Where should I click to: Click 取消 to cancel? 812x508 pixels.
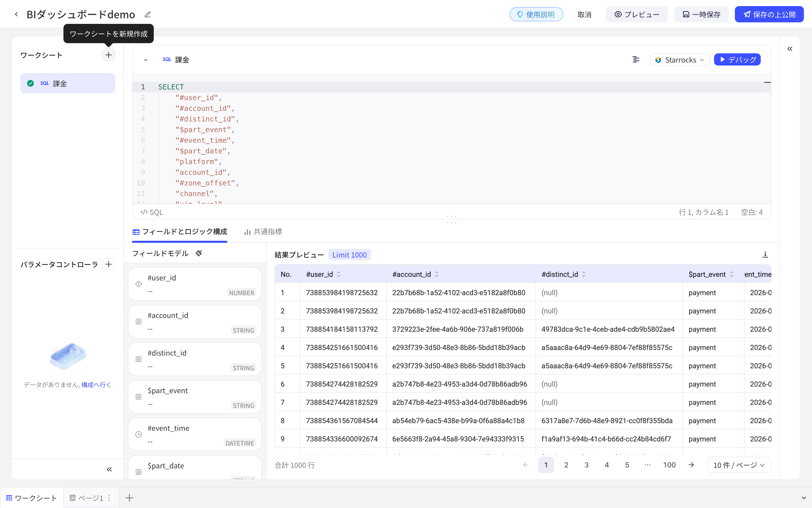click(584, 14)
